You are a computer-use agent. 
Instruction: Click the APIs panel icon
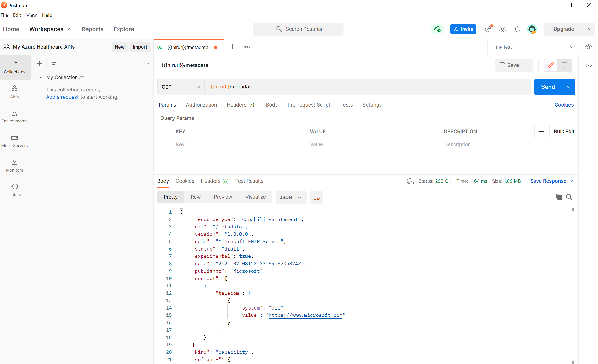(x=14, y=91)
